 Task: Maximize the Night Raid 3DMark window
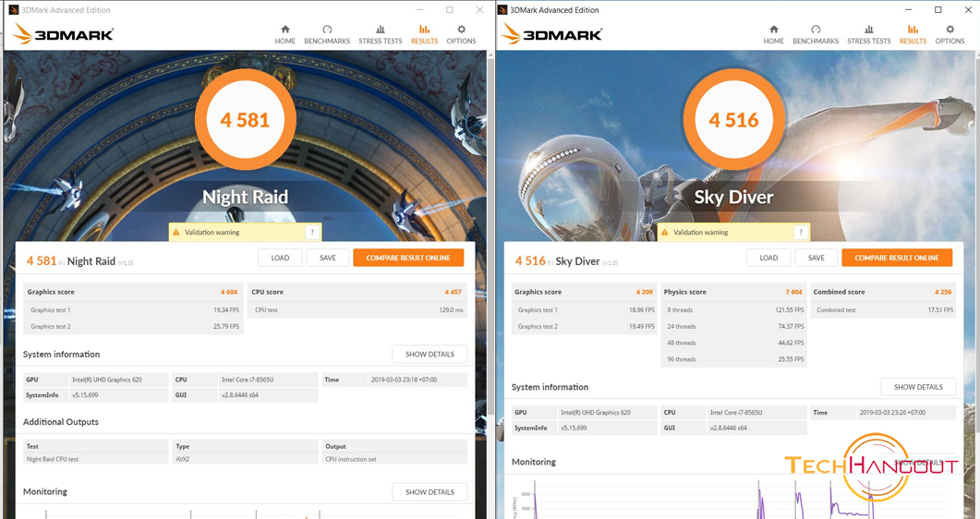(450, 10)
